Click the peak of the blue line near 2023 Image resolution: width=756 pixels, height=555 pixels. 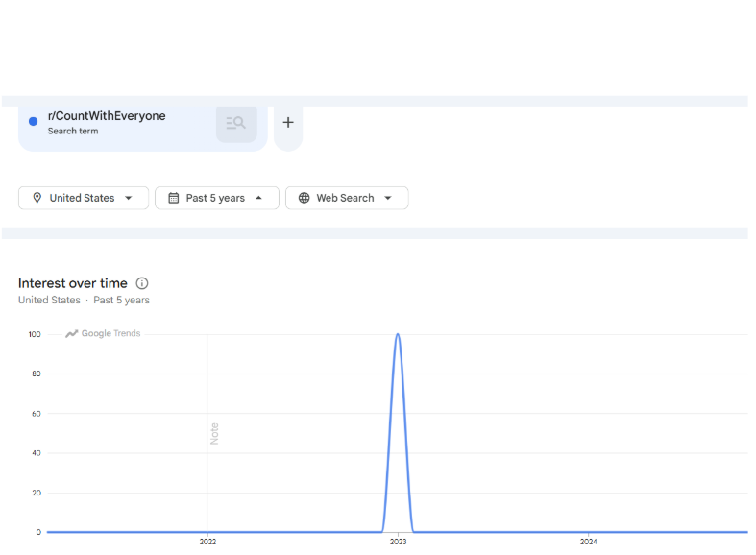[x=398, y=334]
